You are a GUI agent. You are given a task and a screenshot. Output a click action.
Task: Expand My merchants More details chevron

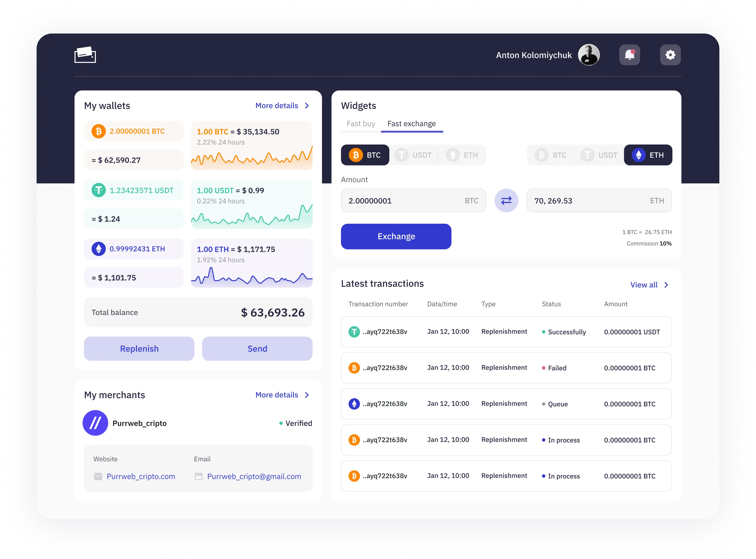[x=307, y=395]
